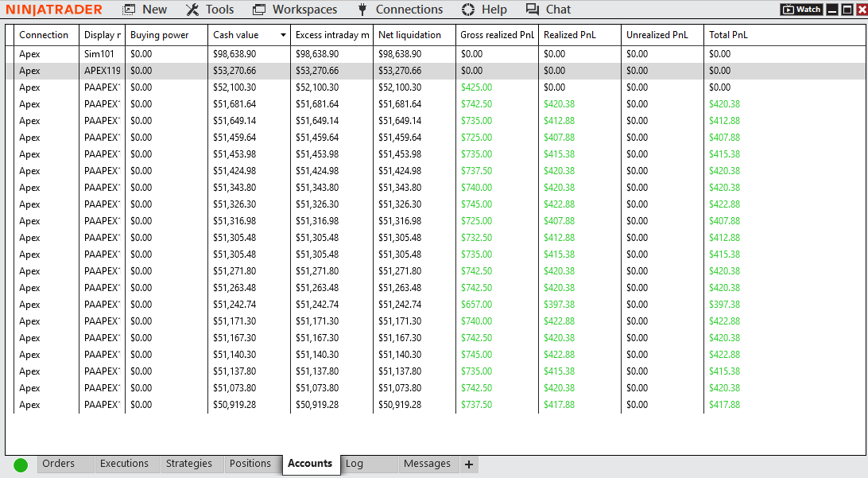Select the APEX119 account row
Image resolution: width=868 pixels, height=478 pixels.
435,70
